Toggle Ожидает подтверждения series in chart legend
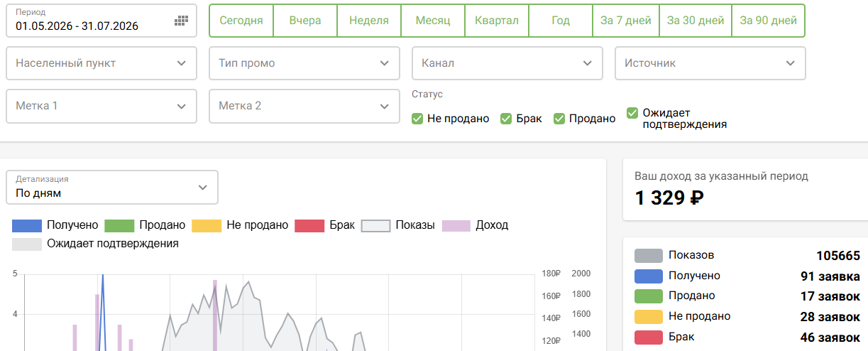This screenshot has width=868, height=351. click(x=96, y=244)
